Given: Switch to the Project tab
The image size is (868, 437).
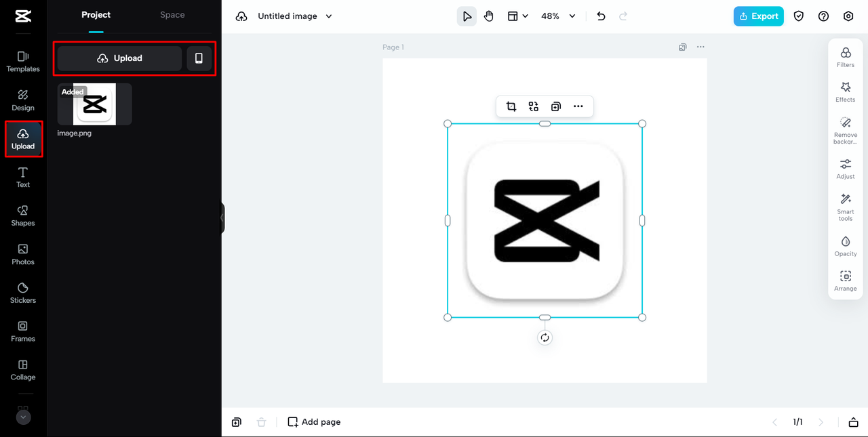Looking at the screenshot, I should 96,15.
